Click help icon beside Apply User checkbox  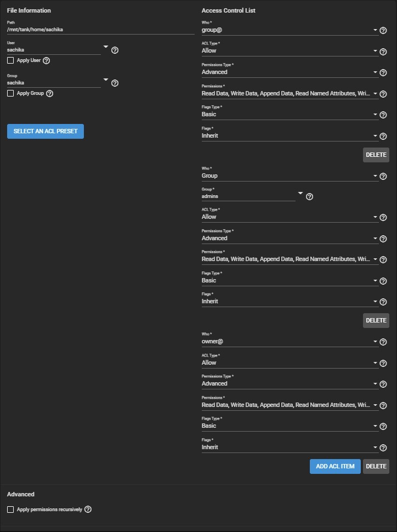tap(47, 60)
